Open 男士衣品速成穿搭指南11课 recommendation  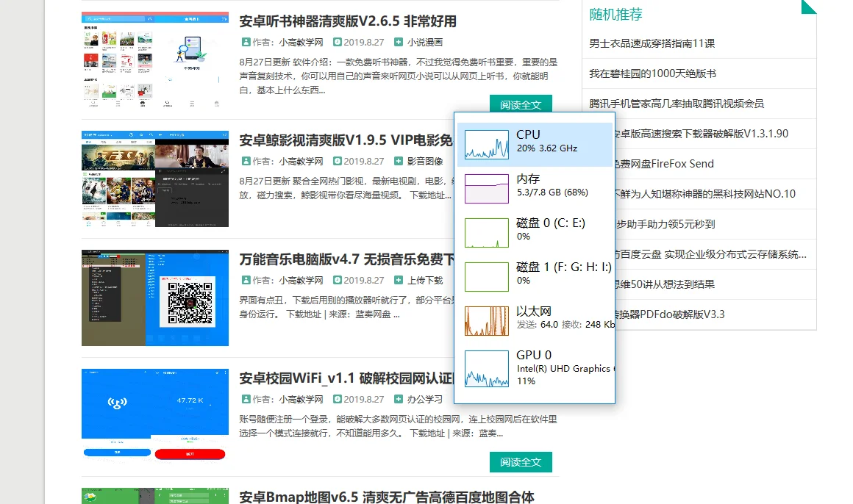tap(652, 43)
